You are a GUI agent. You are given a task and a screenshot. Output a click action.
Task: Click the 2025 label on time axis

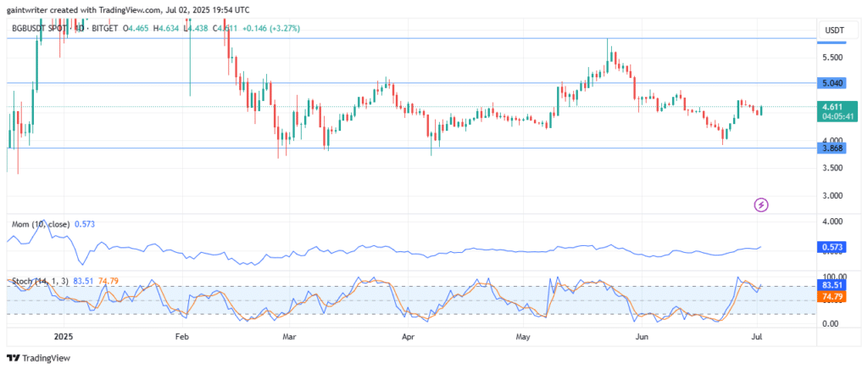[64, 336]
